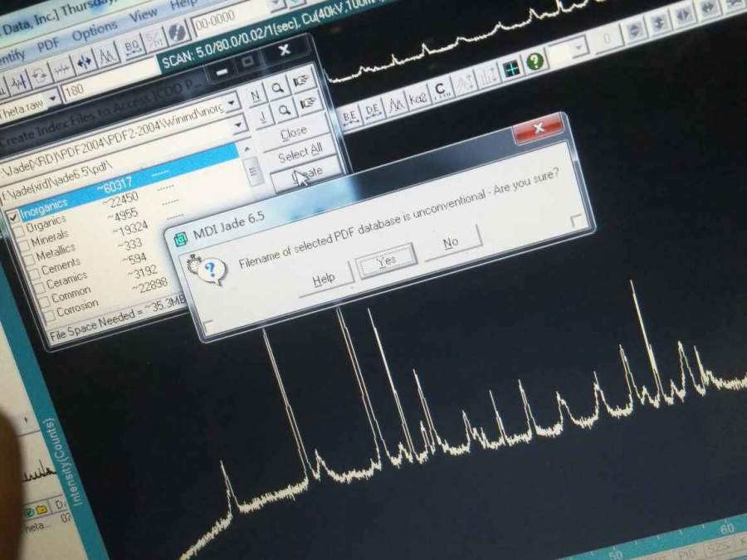
Task: Click the S/M search-match toolbar icon
Action: pos(155,40)
